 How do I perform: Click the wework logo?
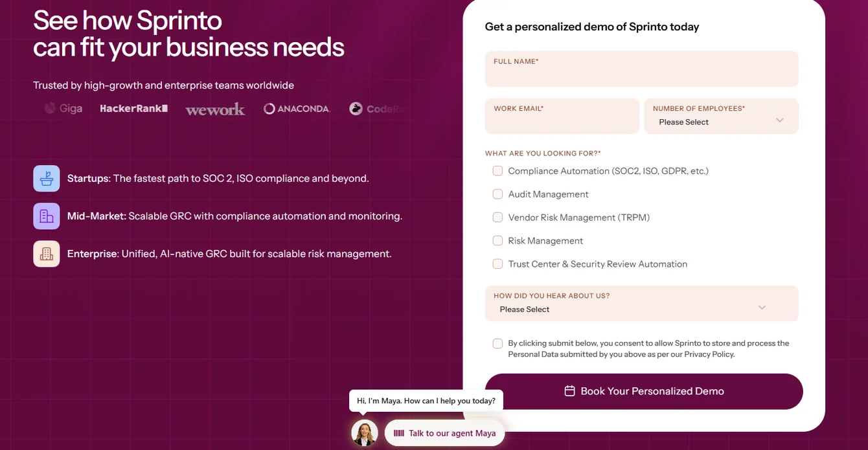215,109
